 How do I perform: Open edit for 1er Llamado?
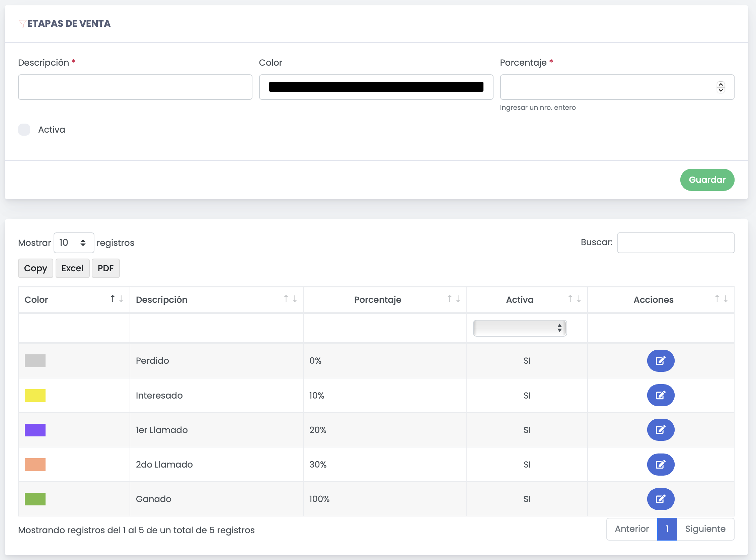661,430
